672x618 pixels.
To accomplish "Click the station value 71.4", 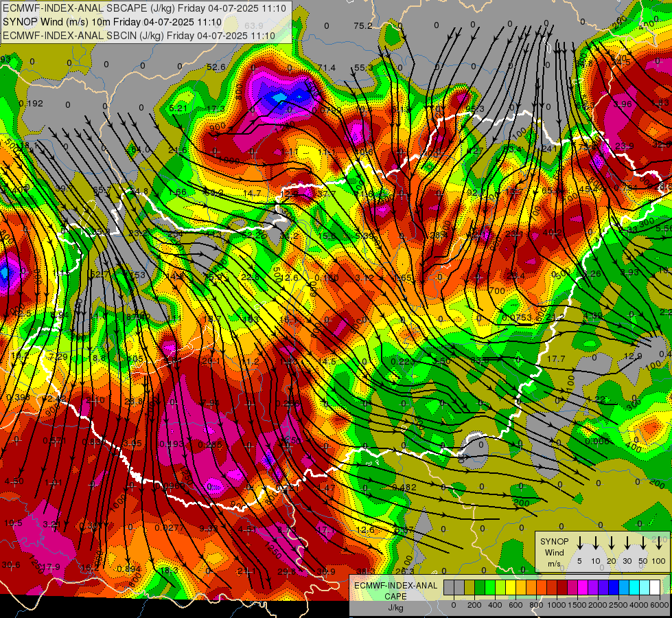I will pyautogui.click(x=327, y=68).
